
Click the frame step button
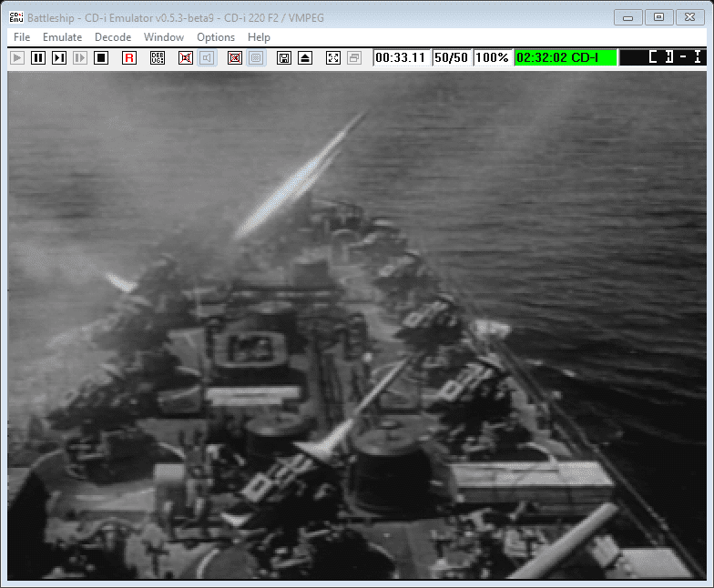click(x=58, y=57)
